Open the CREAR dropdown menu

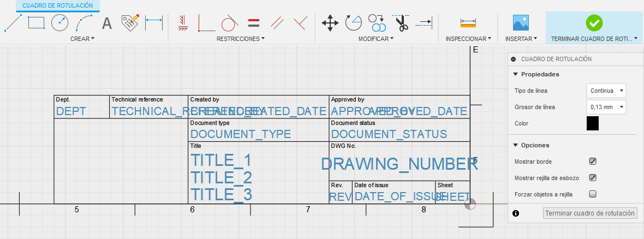click(82, 39)
